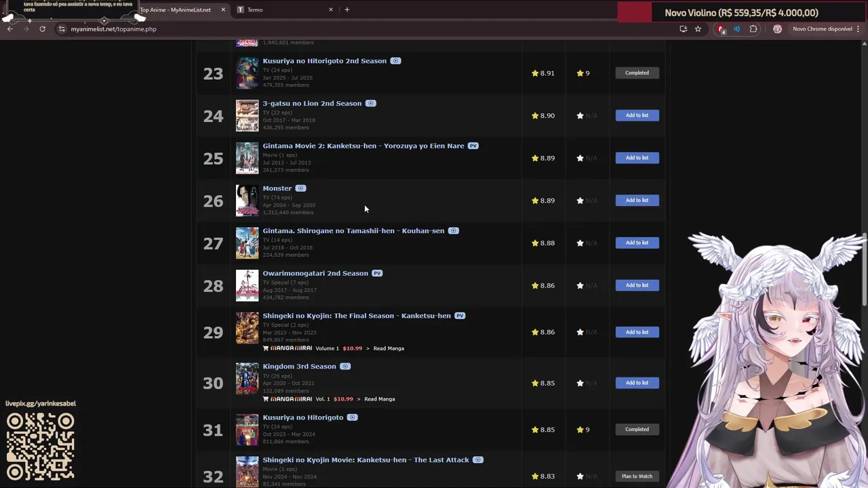This screenshot has width=868, height=488.
Task: Click the address bar URL field
Action: (366, 29)
